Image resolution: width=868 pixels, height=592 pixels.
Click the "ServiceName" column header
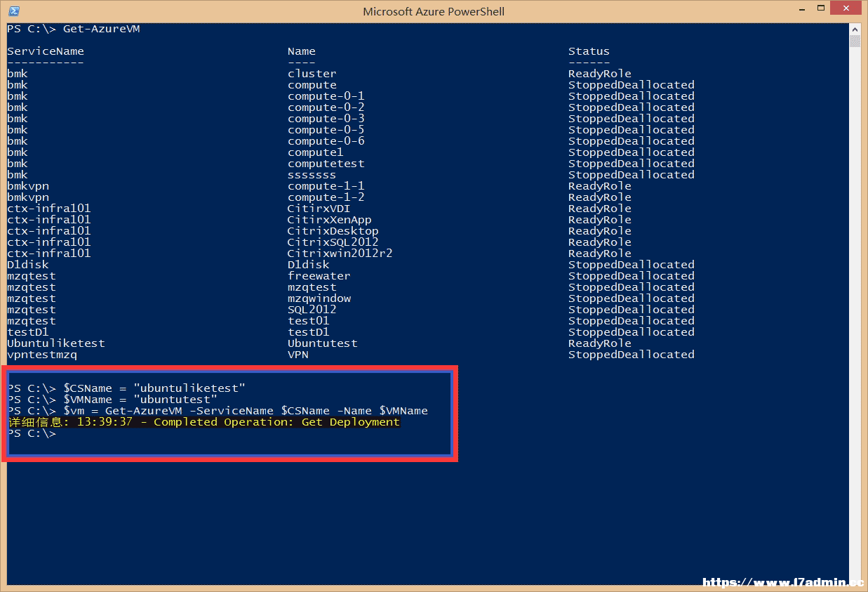tap(46, 51)
